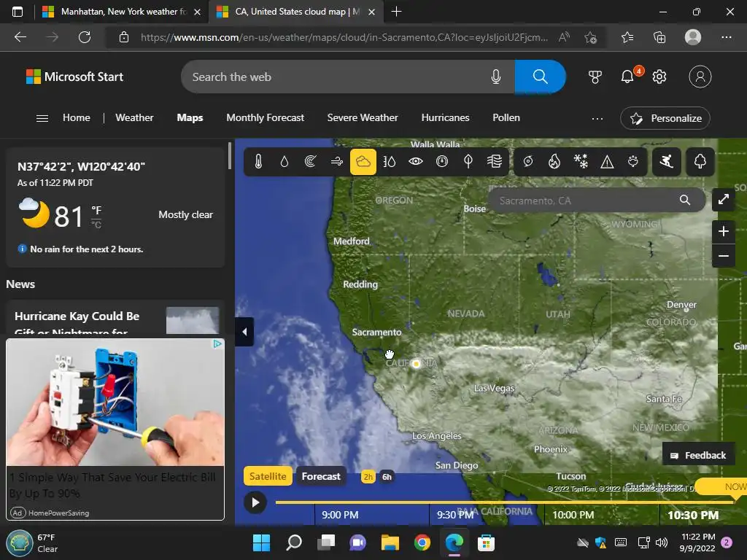
Task: Open Google Chrome from the taskbar
Action: pos(422,542)
